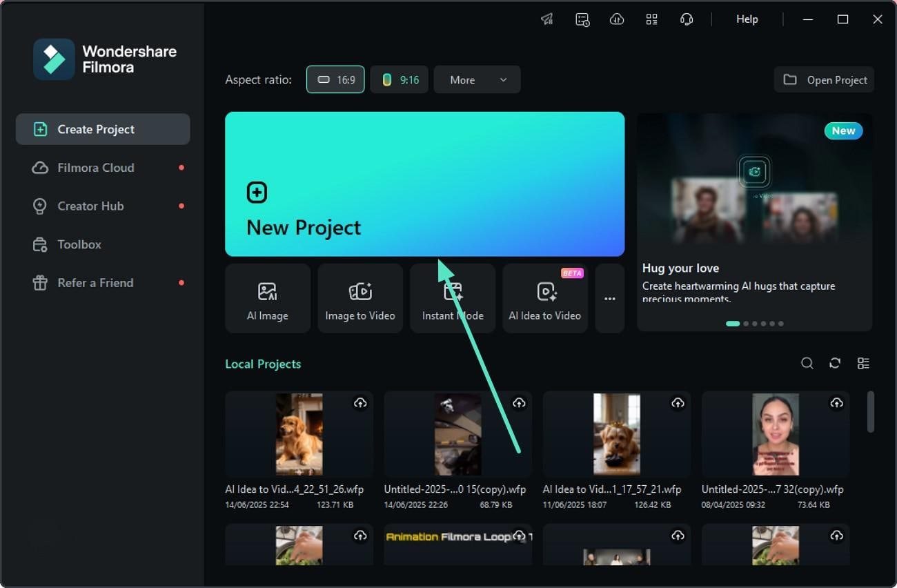
Task: Click the cloud download icon in title bar
Action: click(617, 19)
